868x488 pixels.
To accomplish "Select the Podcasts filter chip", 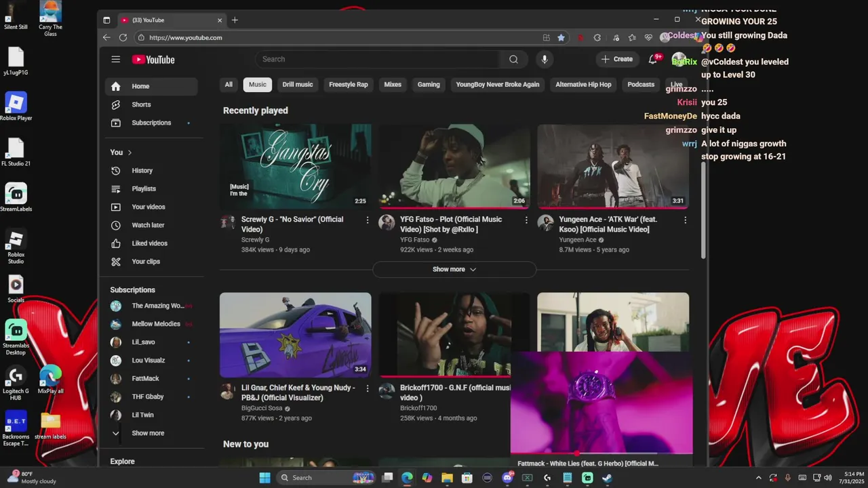I will [x=641, y=85].
